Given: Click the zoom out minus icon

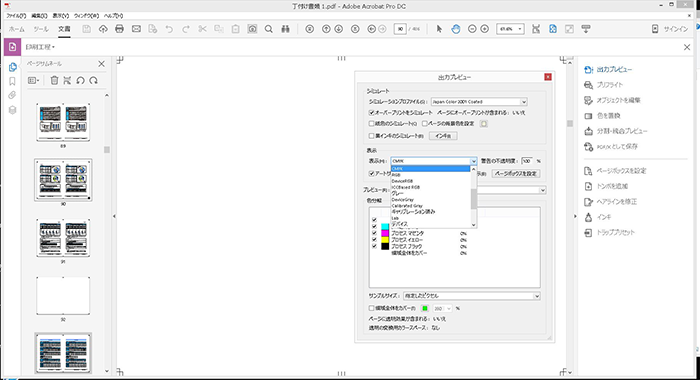Looking at the screenshot, I should click(472, 29).
